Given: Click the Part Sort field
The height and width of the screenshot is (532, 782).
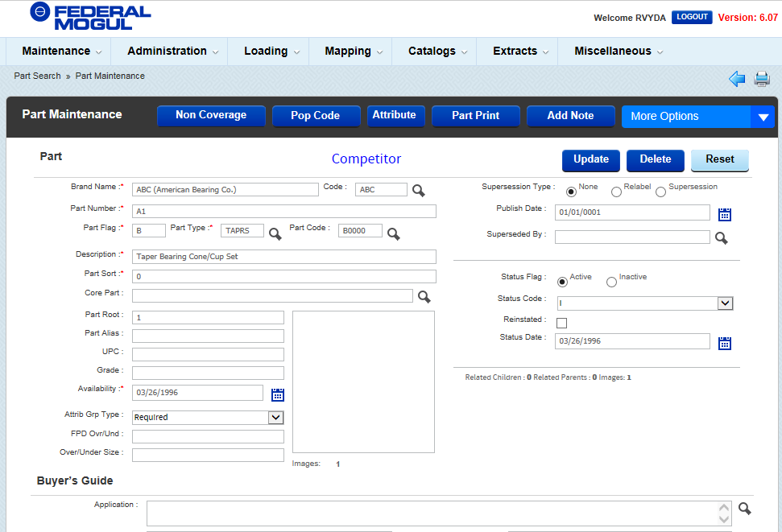Looking at the screenshot, I should 283,276.
